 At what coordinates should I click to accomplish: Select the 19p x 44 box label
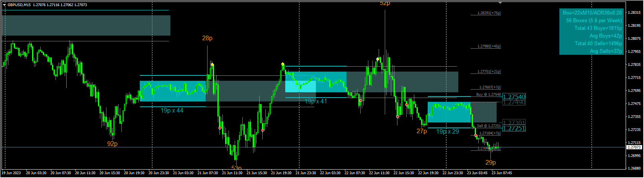point(172,111)
